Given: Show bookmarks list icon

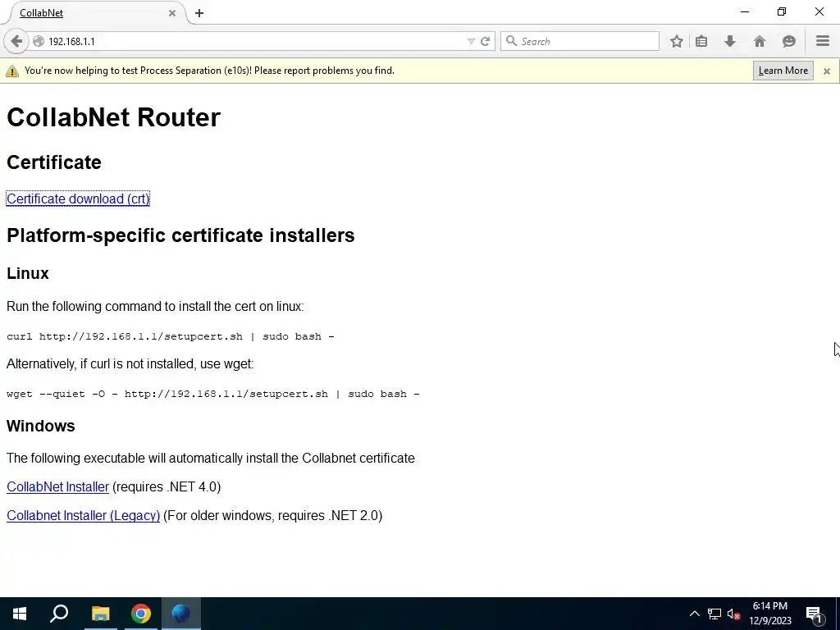Looking at the screenshot, I should pos(701,41).
